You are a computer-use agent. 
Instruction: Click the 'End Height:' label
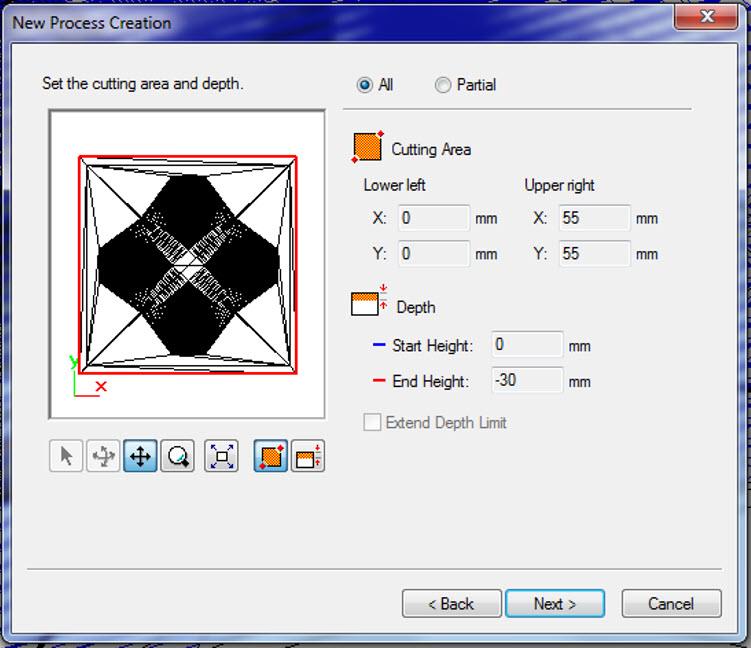(431, 381)
